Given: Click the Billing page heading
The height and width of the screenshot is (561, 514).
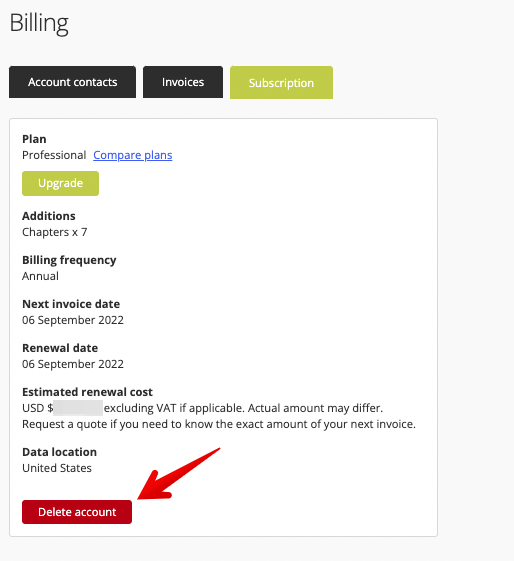Looking at the screenshot, I should pos(39,23).
